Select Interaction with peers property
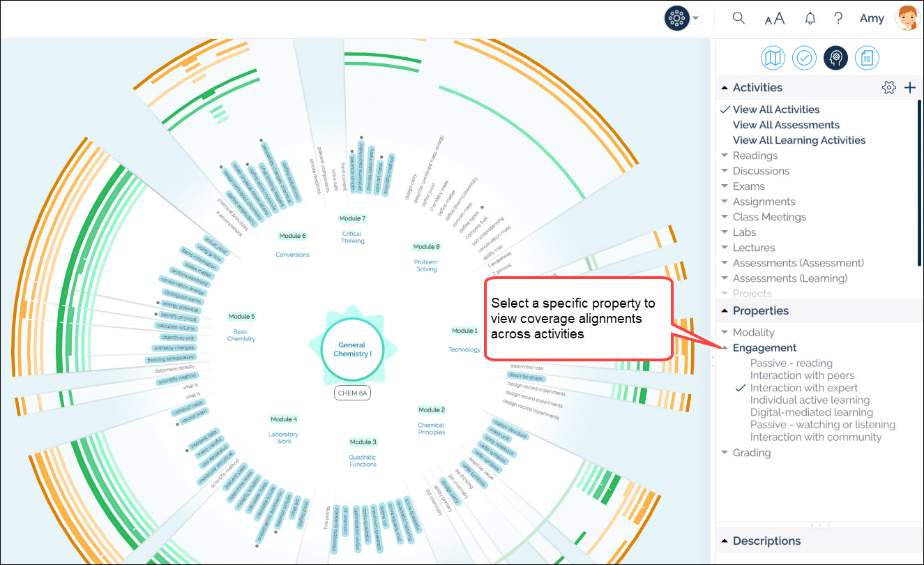Image resolution: width=924 pixels, height=565 pixels. click(x=802, y=375)
